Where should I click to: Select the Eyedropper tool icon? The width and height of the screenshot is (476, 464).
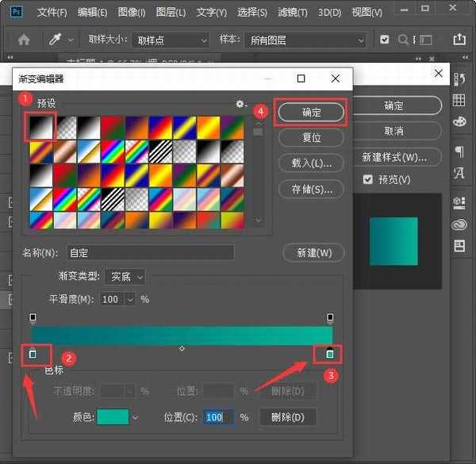pyautogui.click(x=56, y=40)
